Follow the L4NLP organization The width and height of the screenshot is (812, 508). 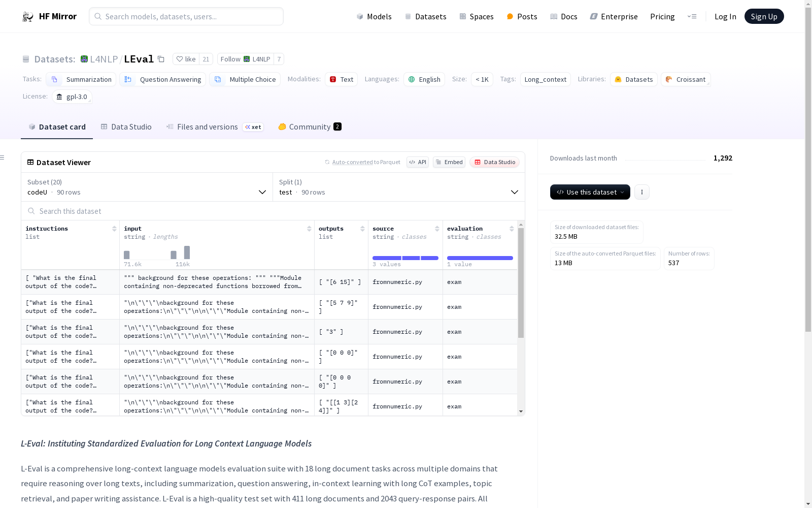(x=246, y=59)
